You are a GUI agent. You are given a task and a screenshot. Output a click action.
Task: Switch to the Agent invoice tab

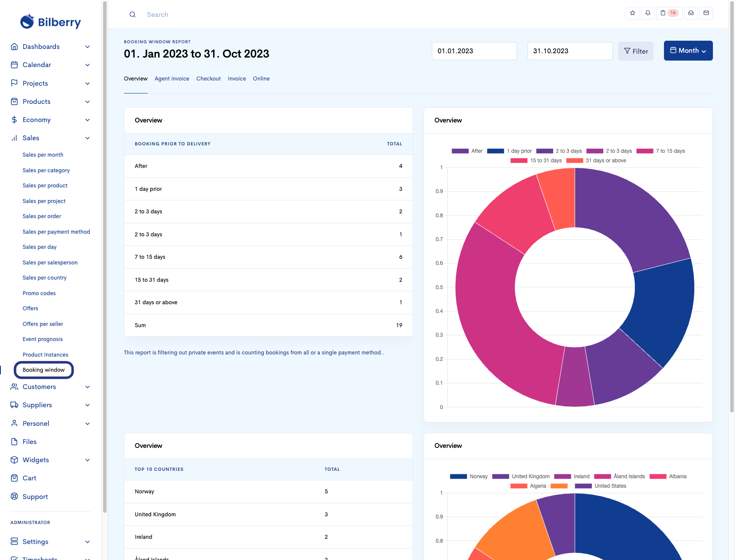pyautogui.click(x=172, y=79)
